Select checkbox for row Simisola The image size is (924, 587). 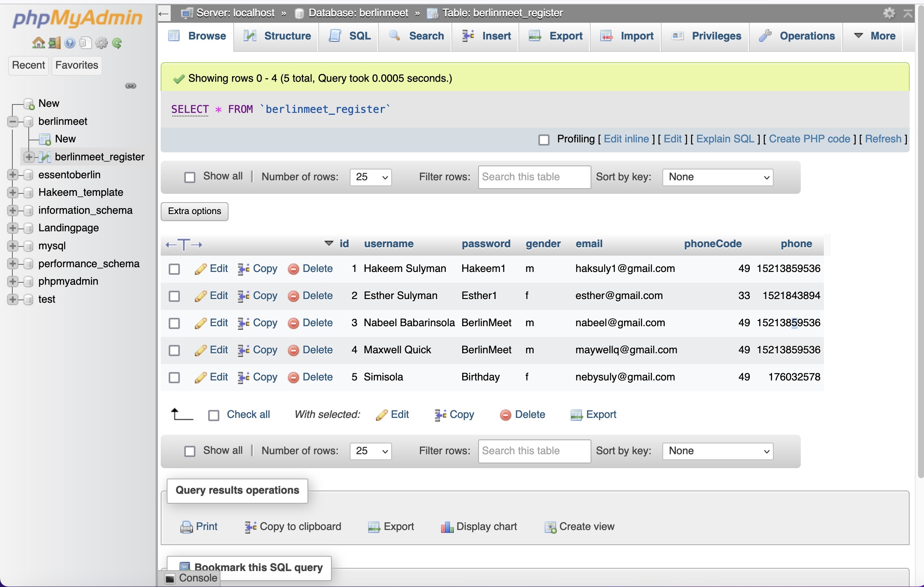click(x=174, y=378)
